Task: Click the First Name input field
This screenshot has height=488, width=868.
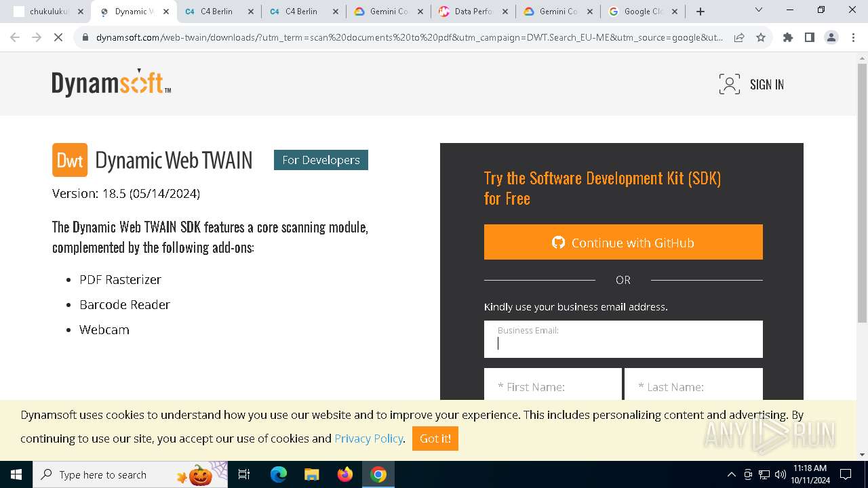Action: coord(553,384)
